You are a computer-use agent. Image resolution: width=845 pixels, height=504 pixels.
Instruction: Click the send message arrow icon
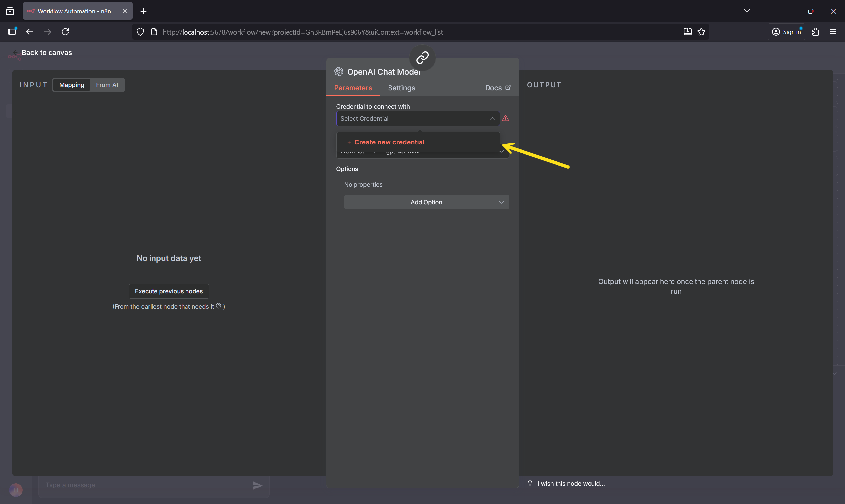(x=257, y=485)
